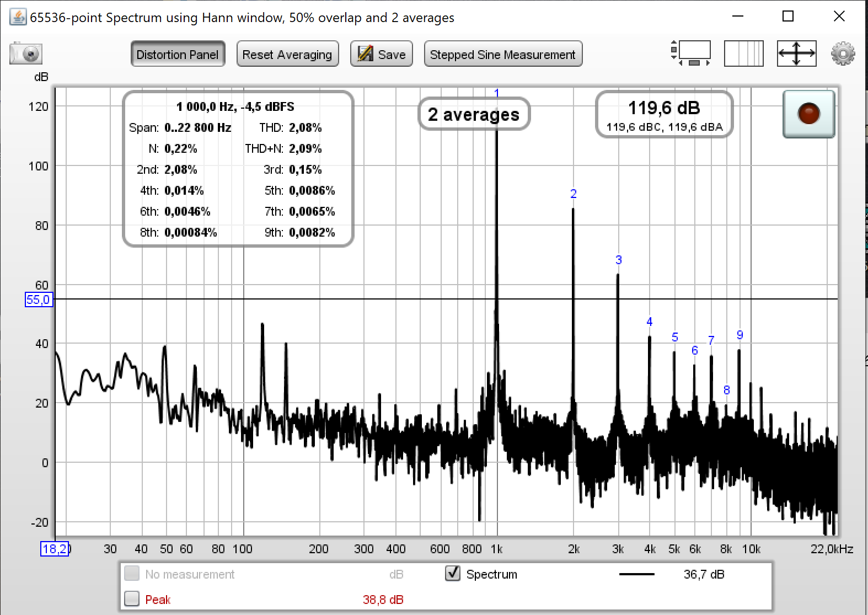Viewport: 868px width, 615px height.
Task: Click the '119,6 dBC, 119,6 dBA' weighted readout
Action: (665, 127)
